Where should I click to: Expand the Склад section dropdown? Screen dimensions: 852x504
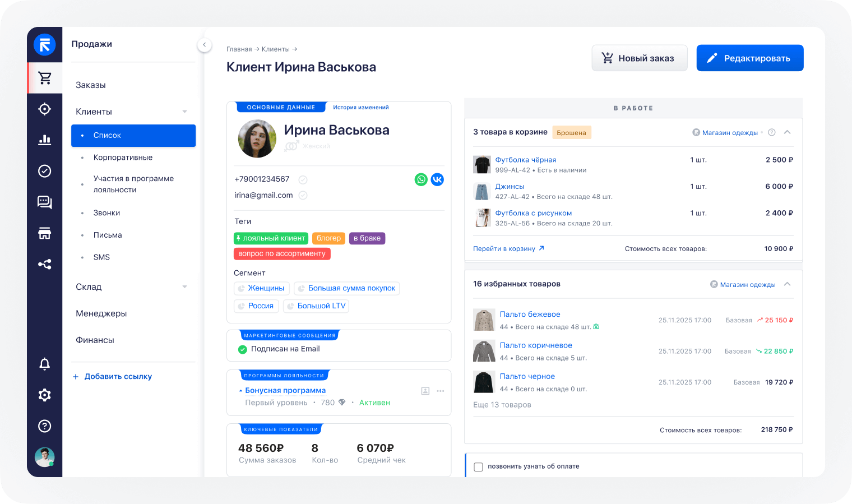(x=185, y=286)
